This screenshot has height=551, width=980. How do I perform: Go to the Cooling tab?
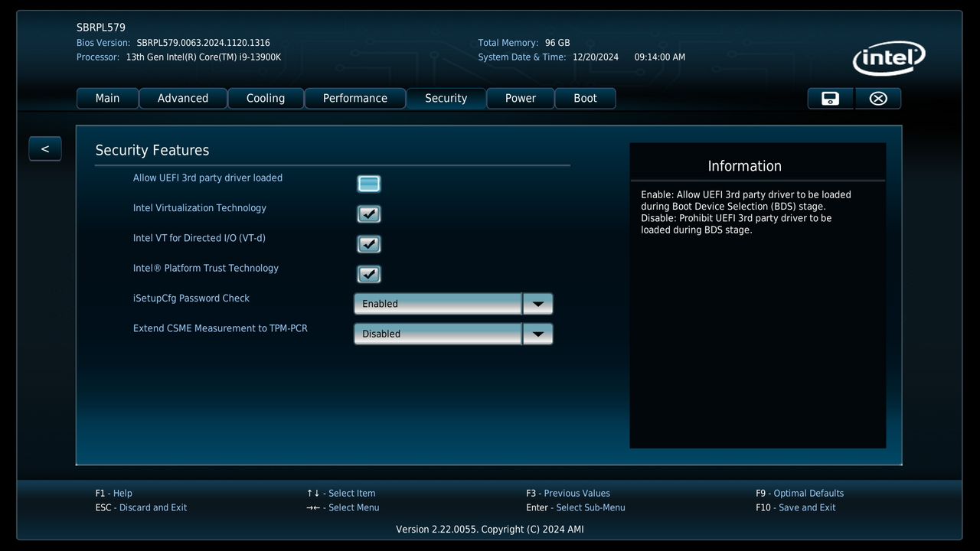(x=266, y=98)
